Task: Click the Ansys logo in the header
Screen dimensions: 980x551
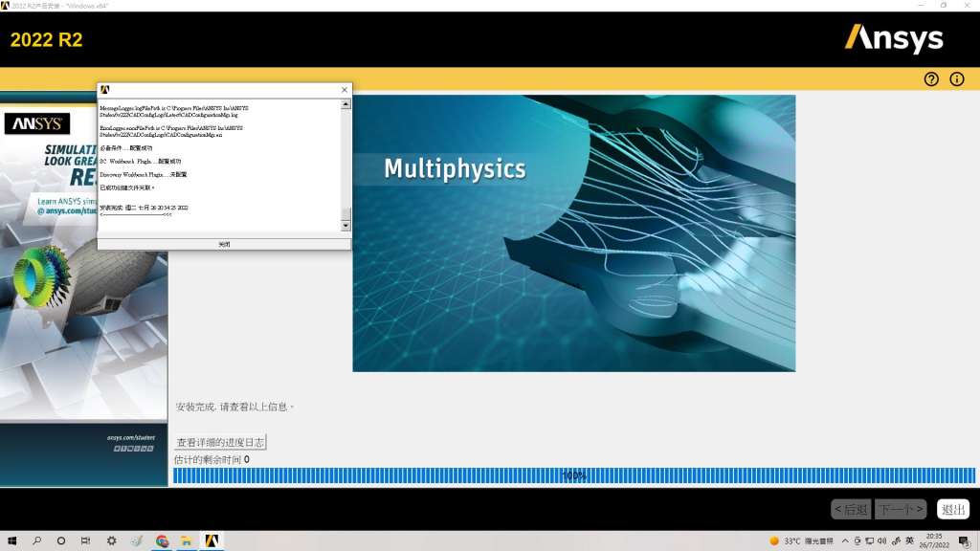Action: pyautogui.click(x=894, y=38)
